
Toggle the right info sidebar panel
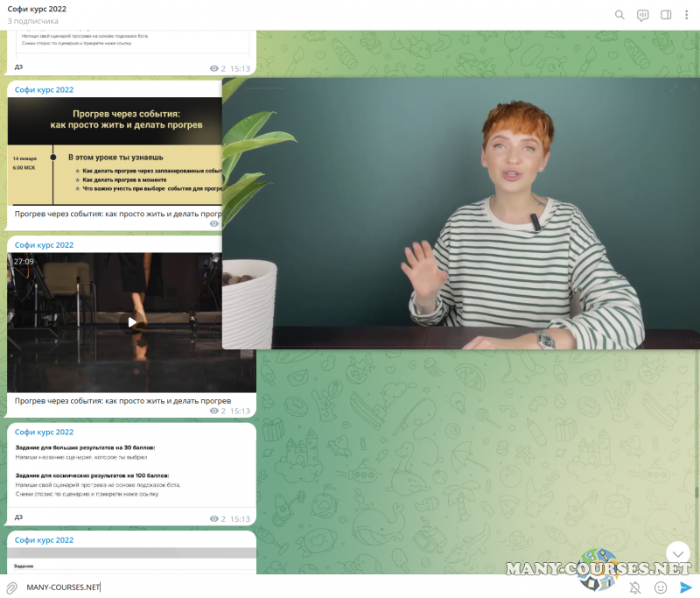click(666, 15)
